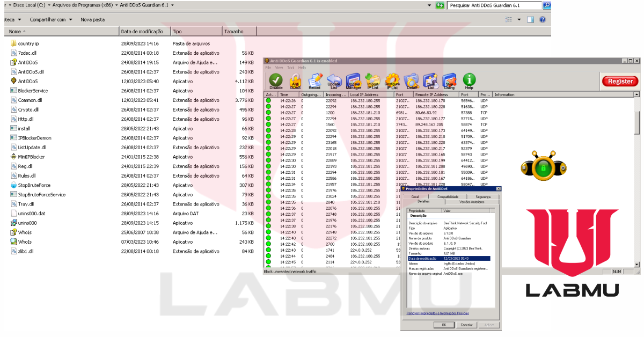Click the Cancelar button in properties dialog
Viewport: 644px width, 337px height.
point(467,325)
